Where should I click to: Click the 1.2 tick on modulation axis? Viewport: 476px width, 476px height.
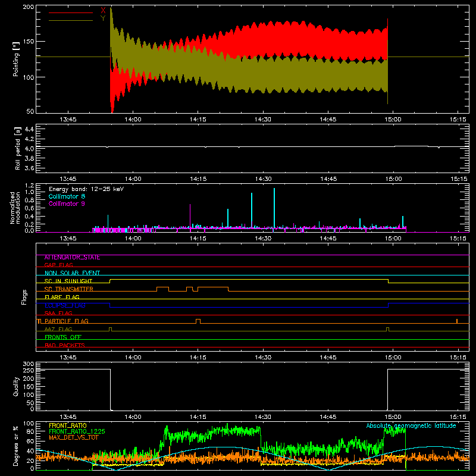tap(29, 186)
